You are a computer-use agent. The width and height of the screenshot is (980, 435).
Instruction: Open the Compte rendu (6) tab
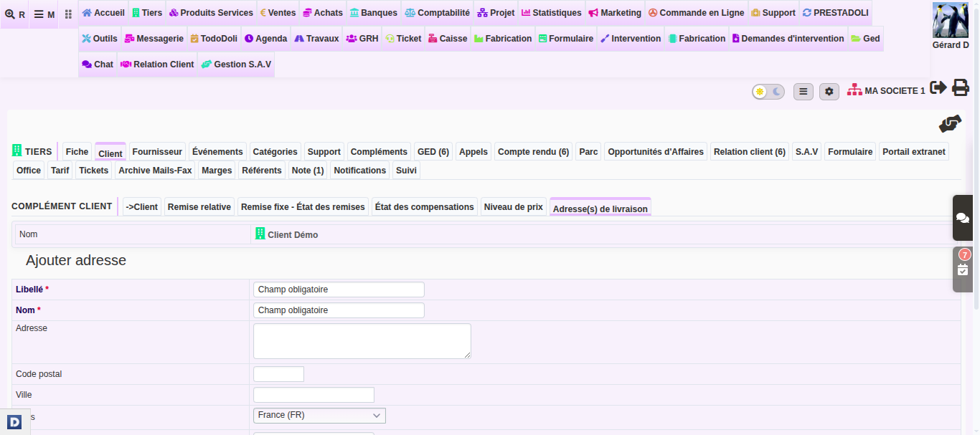click(x=533, y=151)
